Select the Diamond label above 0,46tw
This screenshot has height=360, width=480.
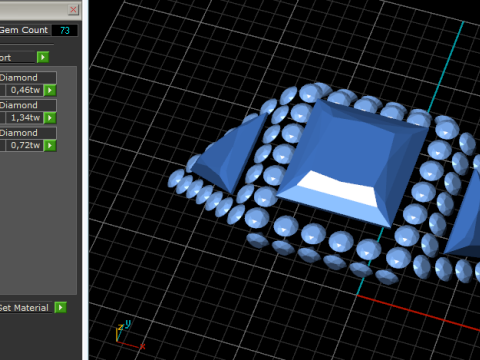[x=28, y=78]
